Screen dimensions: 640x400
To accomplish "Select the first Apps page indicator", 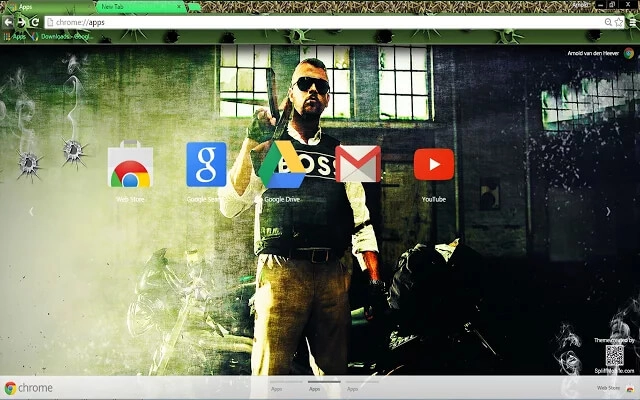I will (286, 386).
